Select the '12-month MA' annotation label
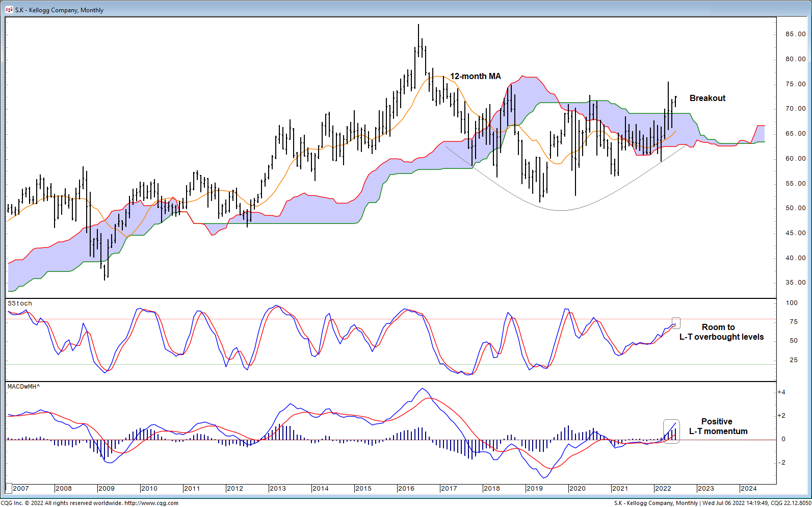The width and height of the screenshot is (812, 507). [475, 76]
